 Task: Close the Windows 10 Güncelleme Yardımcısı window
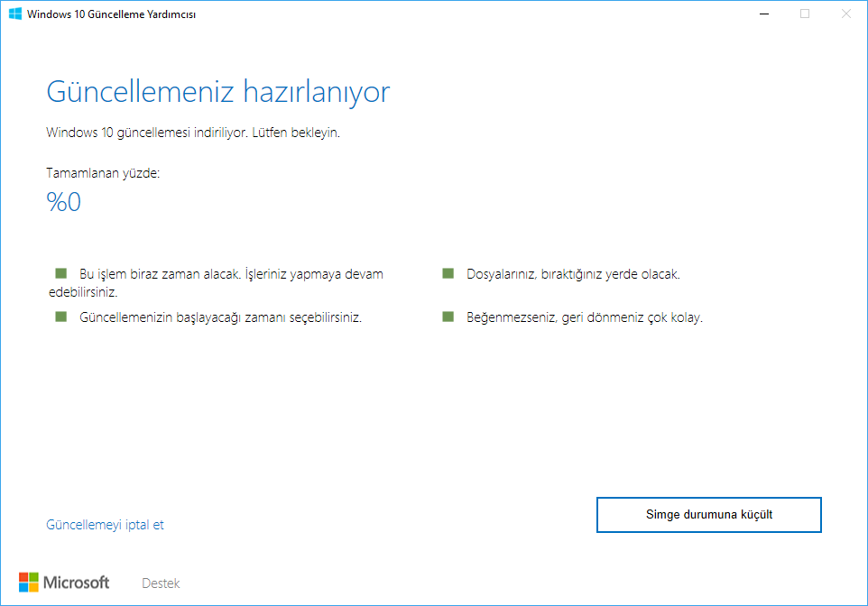coord(845,14)
